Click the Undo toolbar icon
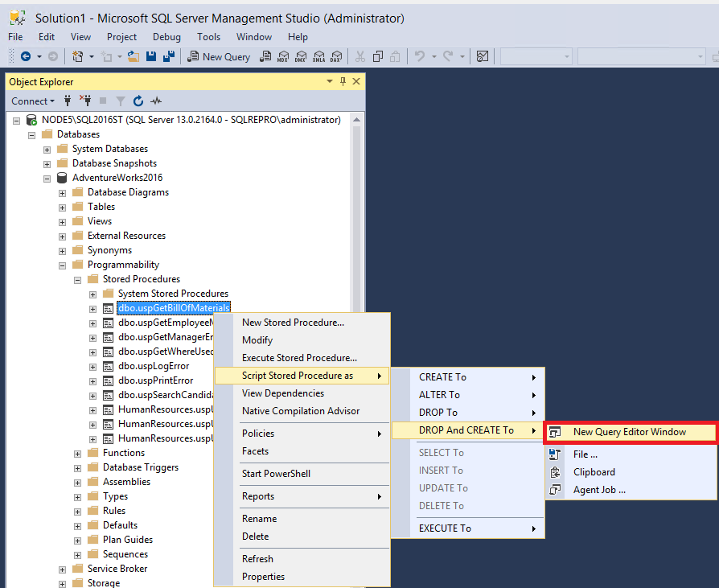Screen dimensions: 719x588 [x=420, y=56]
